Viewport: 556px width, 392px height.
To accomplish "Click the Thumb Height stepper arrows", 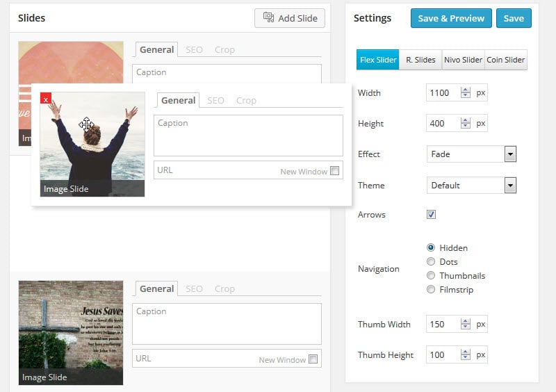I will click(465, 354).
